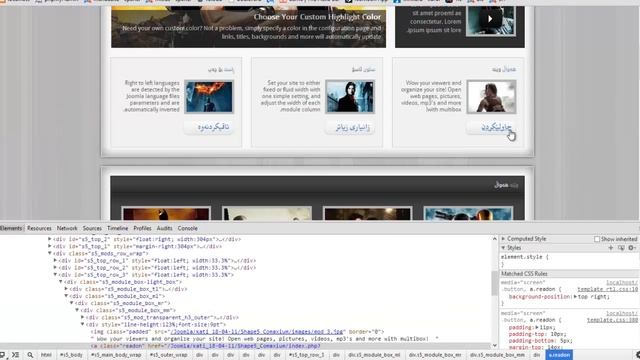Select the html breadcrumb
The image size is (640, 360).
[x=46, y=355]
